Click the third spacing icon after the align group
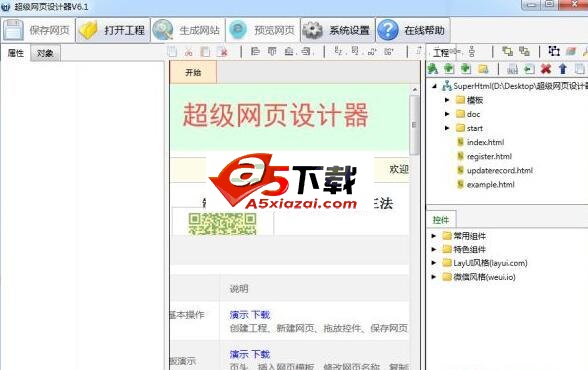The height and width of the screenshot is (370, 588). point(372,51)
